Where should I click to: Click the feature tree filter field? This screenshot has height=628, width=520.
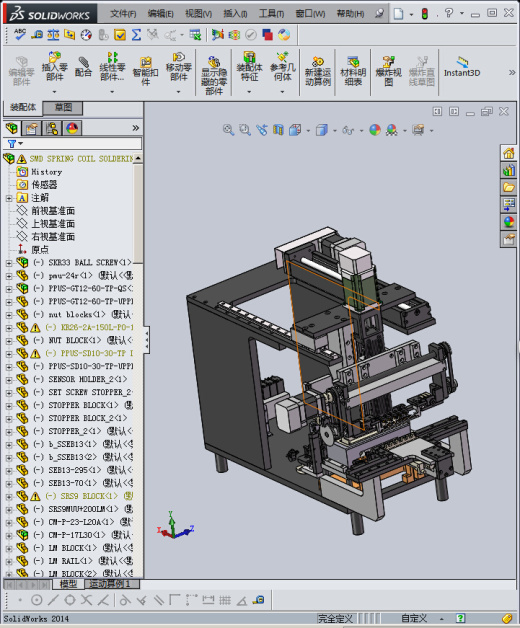tap(73, 143)
